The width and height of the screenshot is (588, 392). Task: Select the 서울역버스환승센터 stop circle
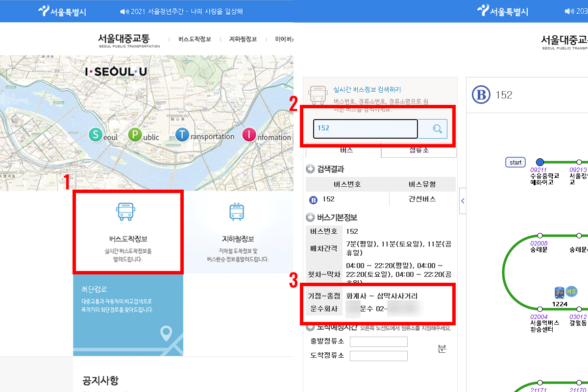click(x=540, y=309)
